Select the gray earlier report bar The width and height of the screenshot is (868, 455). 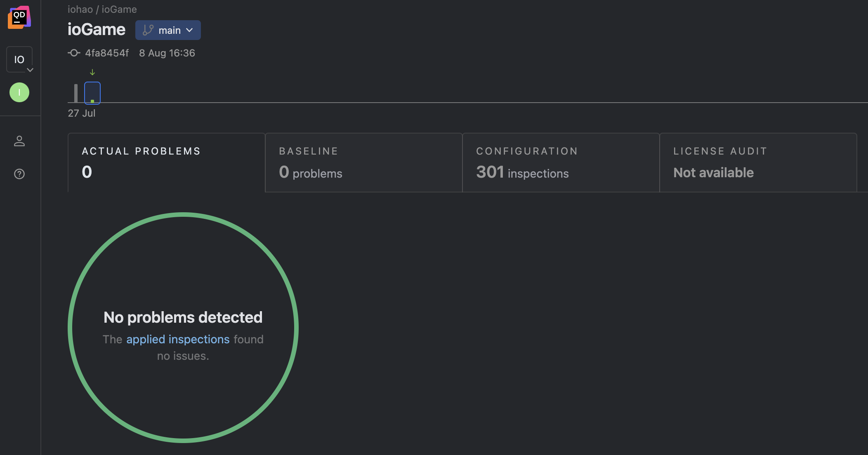pos(76,93)
